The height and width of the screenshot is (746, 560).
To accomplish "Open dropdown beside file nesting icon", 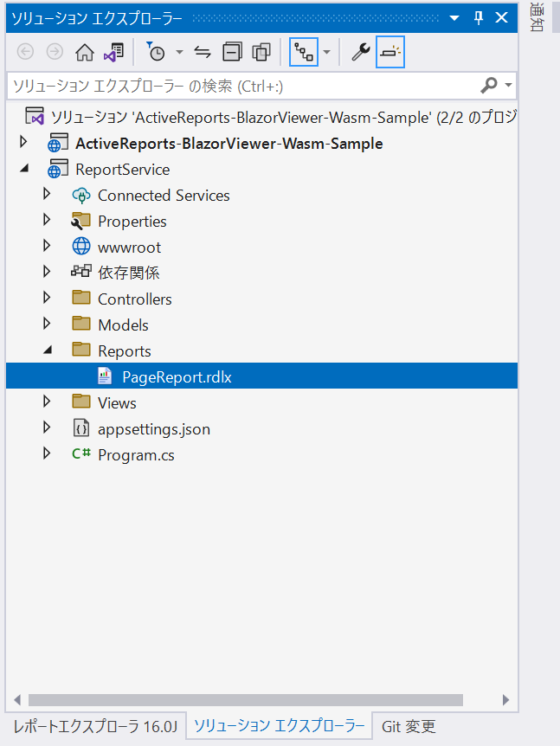I will (327, 52).
